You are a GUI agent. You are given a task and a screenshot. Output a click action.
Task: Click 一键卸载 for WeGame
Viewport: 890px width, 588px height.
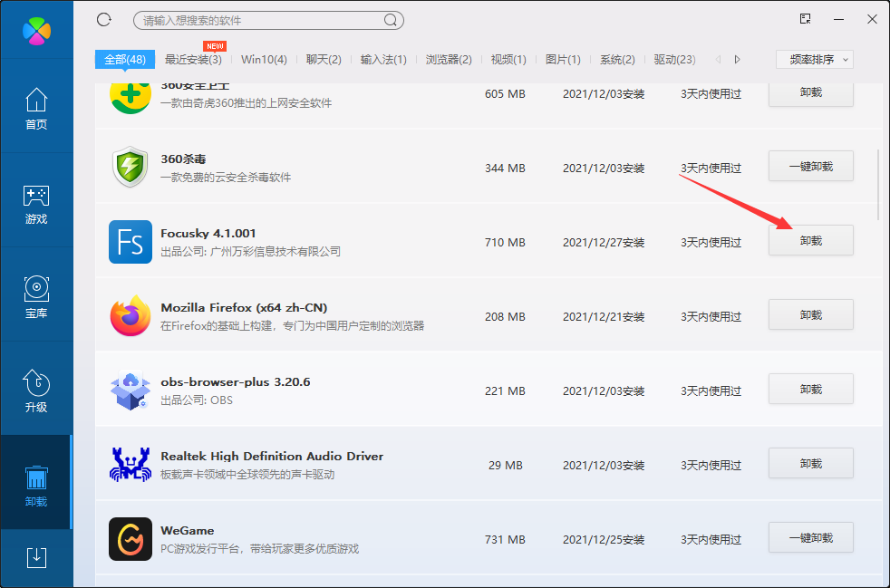811,538
